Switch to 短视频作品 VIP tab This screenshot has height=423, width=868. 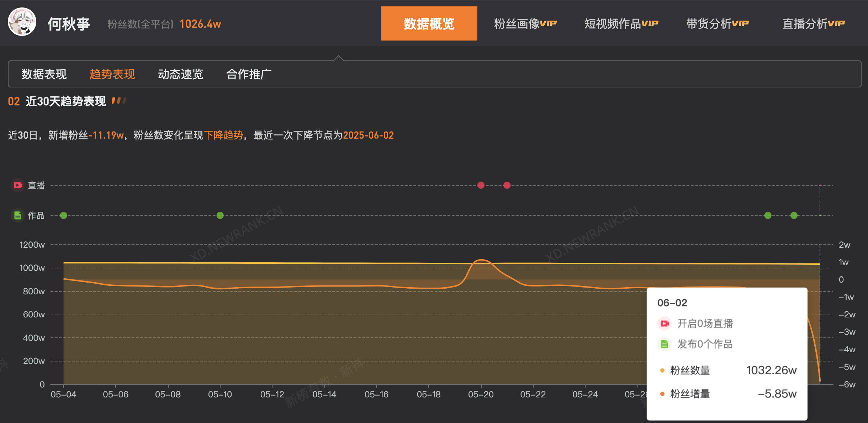click(621, 23)
